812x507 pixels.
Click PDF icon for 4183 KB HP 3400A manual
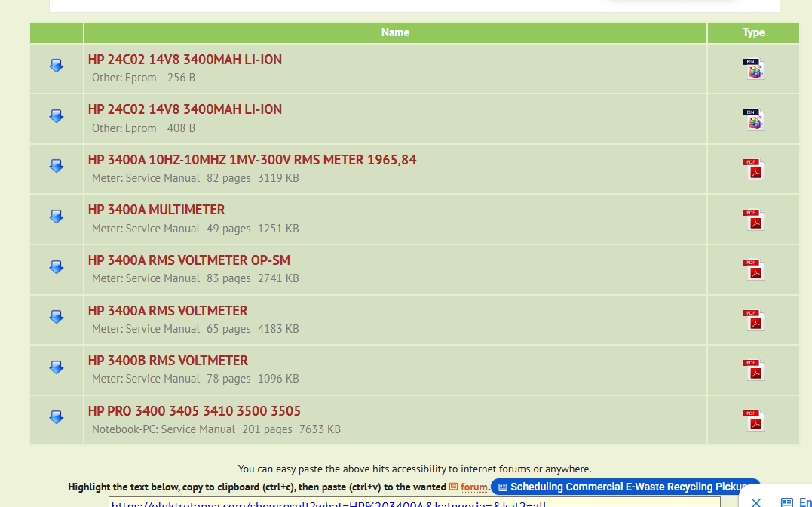[753, 320]
